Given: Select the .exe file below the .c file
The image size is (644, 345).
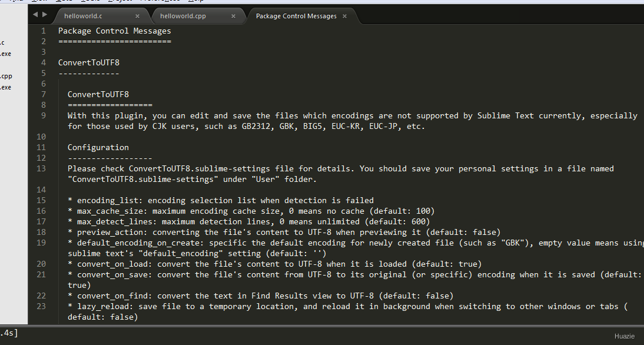Looking at the screenshot, I should pos(5,54).
